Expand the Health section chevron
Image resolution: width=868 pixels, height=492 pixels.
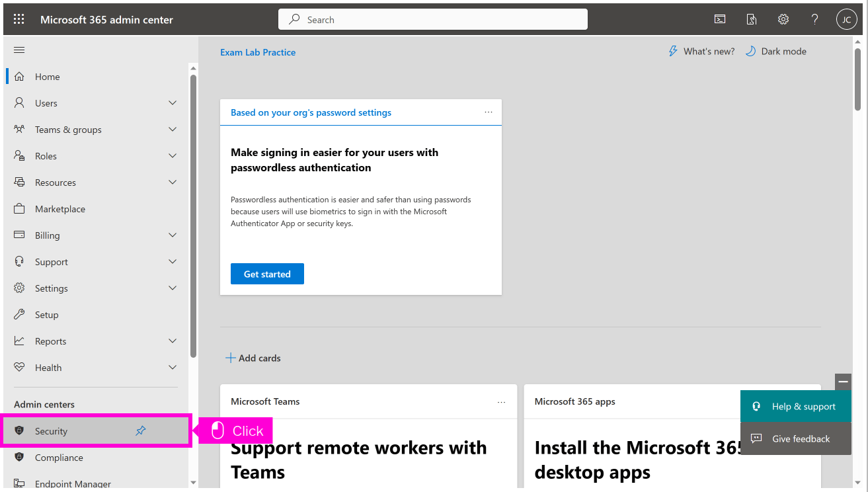point(173,368)
